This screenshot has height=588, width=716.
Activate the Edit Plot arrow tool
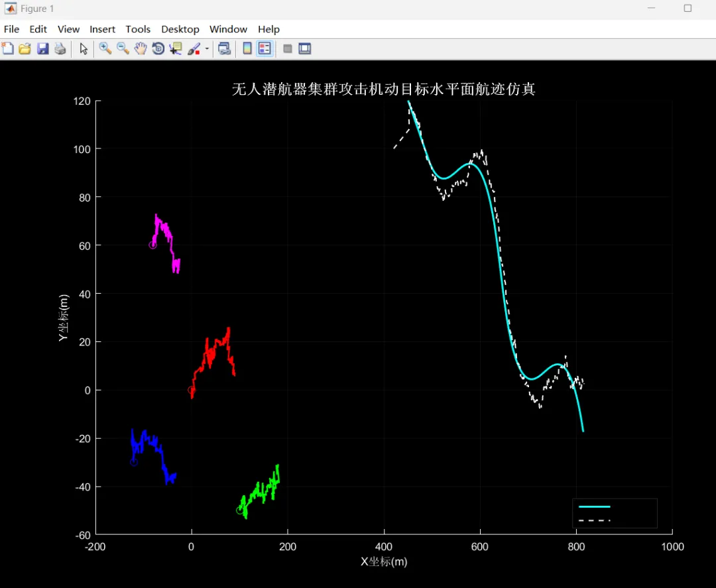point(84,48)
